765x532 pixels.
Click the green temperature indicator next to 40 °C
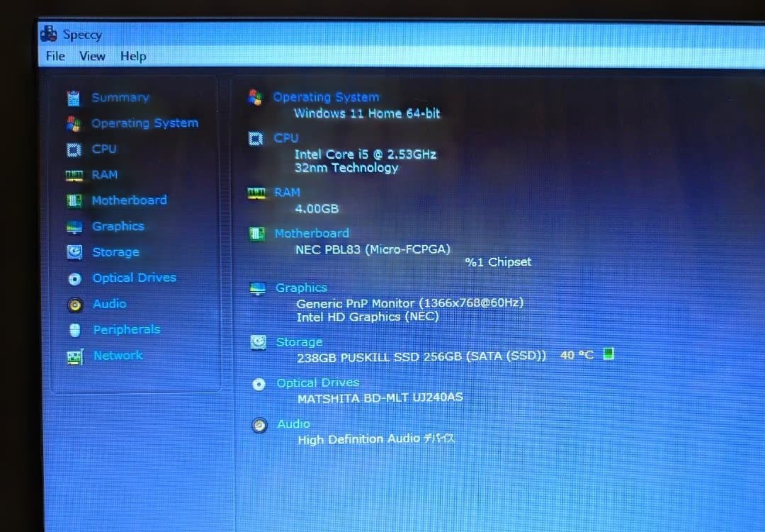[608, 353]
